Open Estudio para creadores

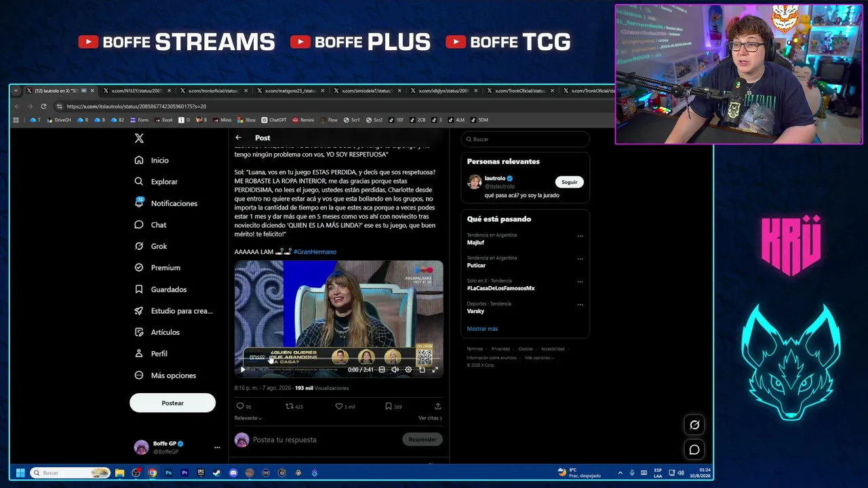point(174,310)
